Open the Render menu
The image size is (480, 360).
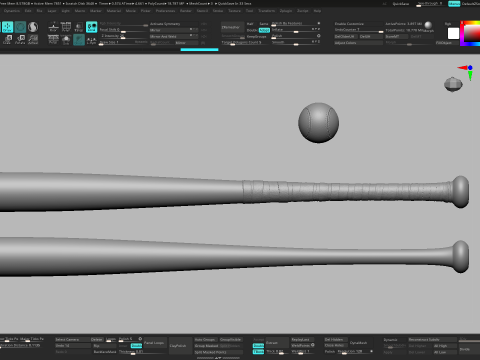click(186, 11)
